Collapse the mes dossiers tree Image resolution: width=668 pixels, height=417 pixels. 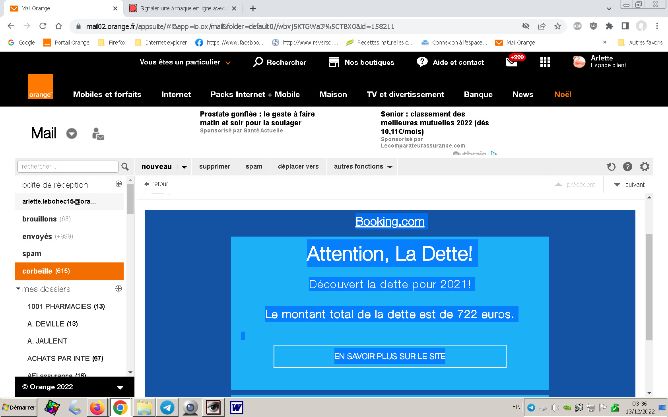[x=18, y=288]
